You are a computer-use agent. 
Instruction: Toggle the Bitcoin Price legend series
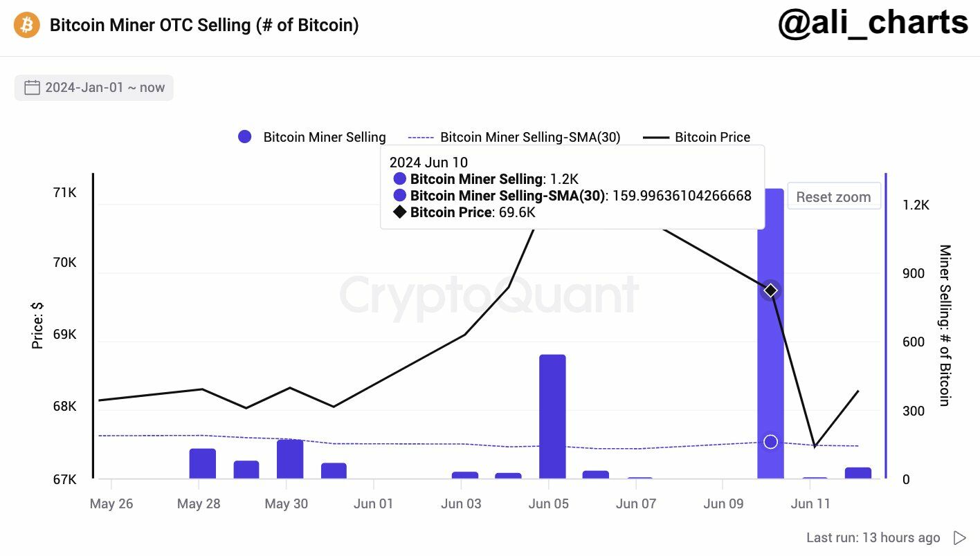click(x=697, y=137)
